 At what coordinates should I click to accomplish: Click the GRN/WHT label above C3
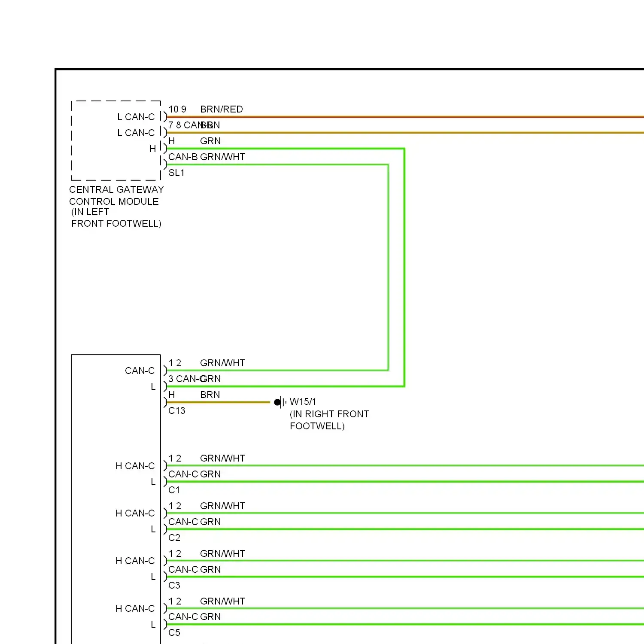223,553
